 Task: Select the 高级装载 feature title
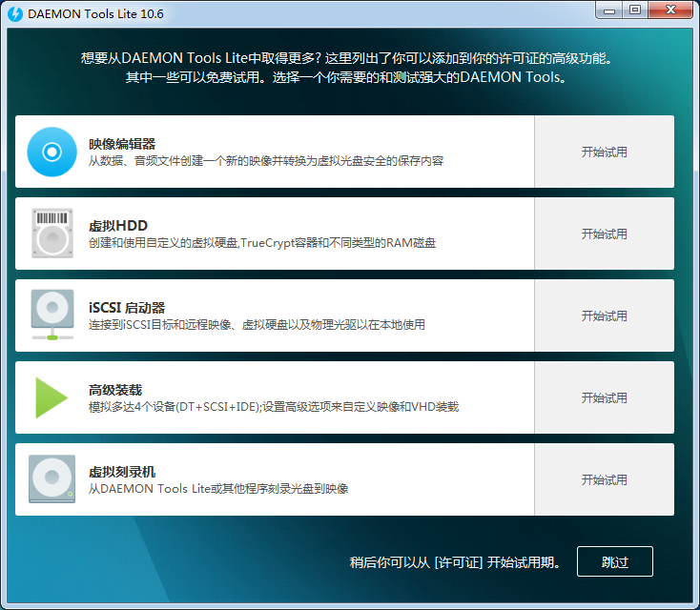115,390
